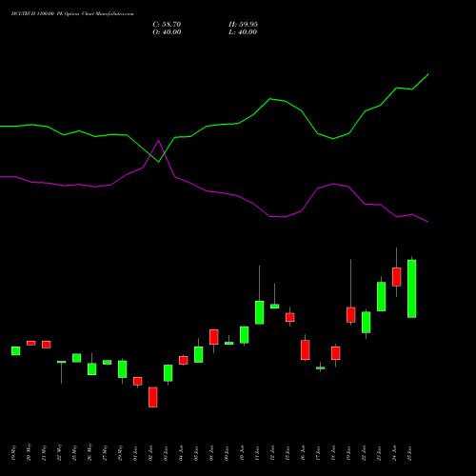Image resolution: width=476 pixels, height=476 pixels.
Task: Select the red candle for 16 Jun
Action: [x=306, y=349]
